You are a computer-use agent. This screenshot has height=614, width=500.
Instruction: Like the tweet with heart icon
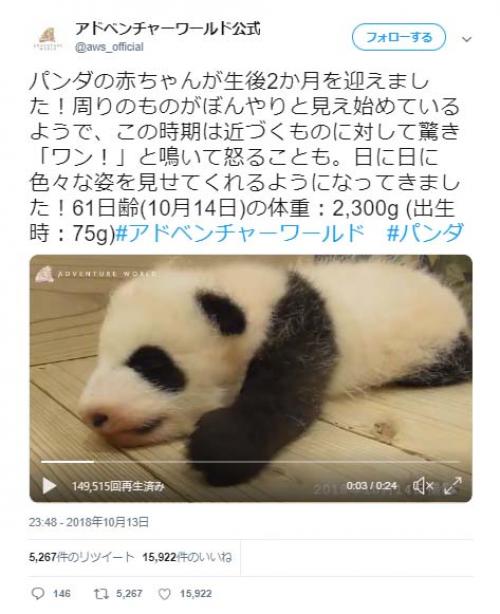tap(164, 594)
